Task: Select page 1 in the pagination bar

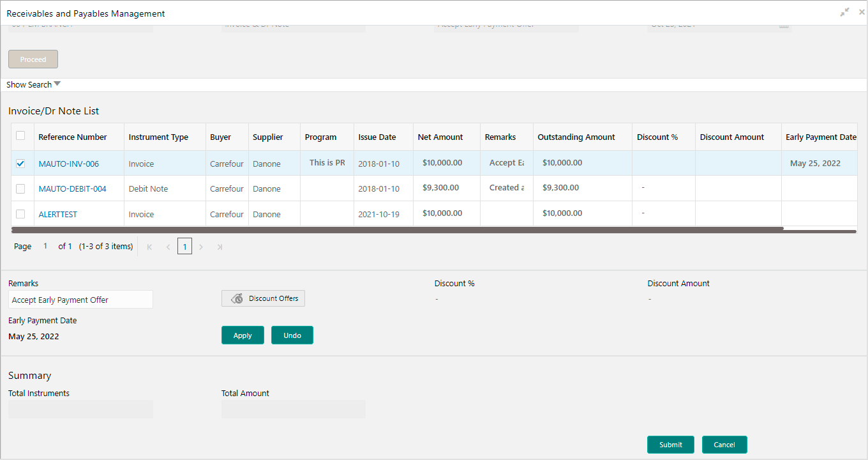Action: coord(184,247)
